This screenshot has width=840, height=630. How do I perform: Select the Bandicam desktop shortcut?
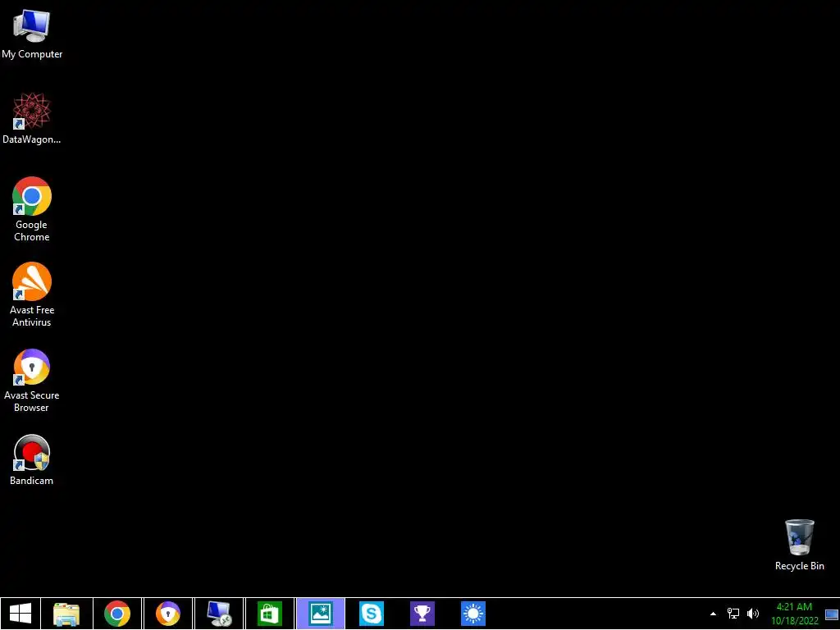[32, 459]
